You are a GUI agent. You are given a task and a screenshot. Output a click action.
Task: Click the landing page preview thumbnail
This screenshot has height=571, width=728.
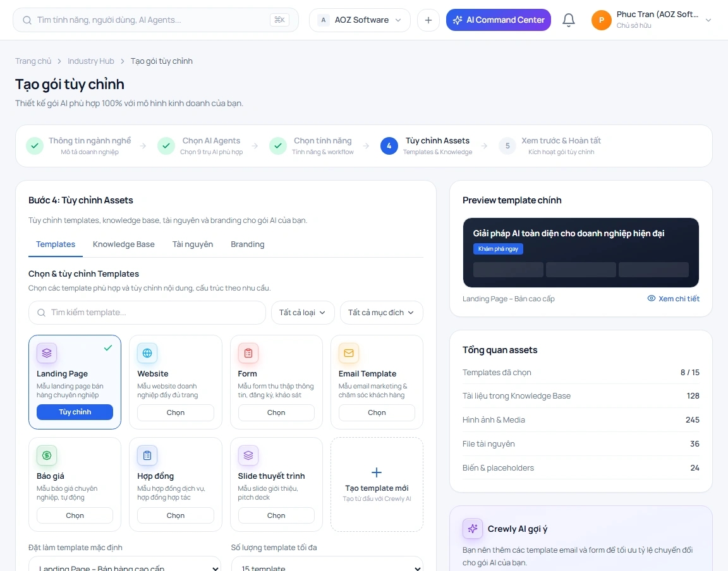click(581, 253)
